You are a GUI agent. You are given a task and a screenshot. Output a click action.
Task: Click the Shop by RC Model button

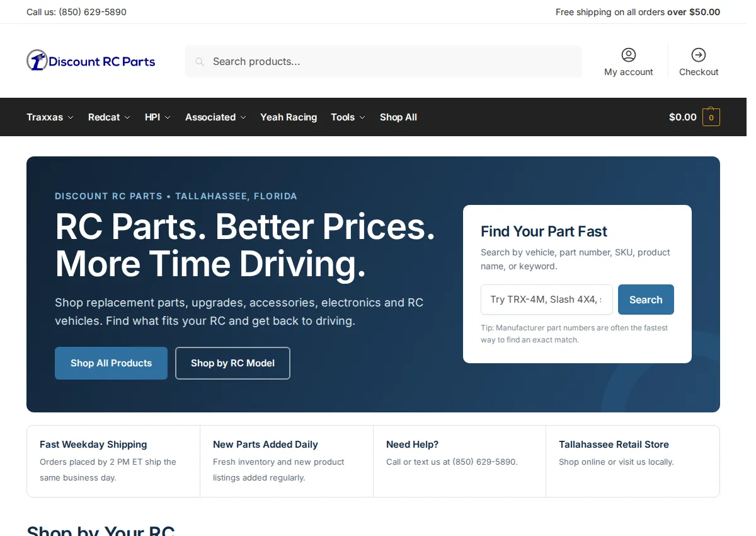point(232,363)
